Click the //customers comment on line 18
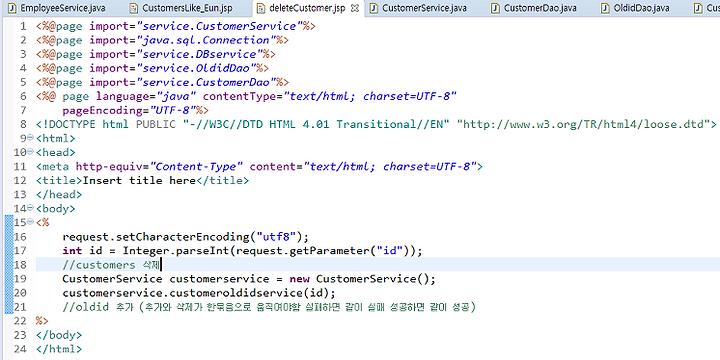 [x=111, y=265]
